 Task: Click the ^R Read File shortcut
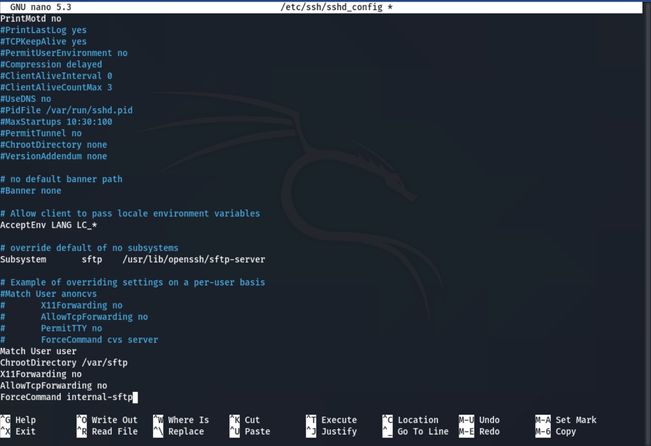[107, 431]
